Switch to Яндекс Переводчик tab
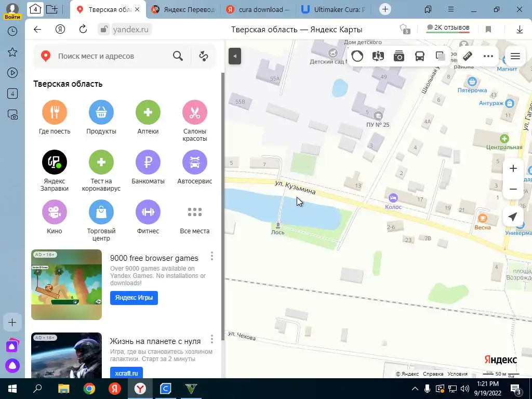This screenshot has width=532, height=399. pyautogui.click(x=184, y=9)
